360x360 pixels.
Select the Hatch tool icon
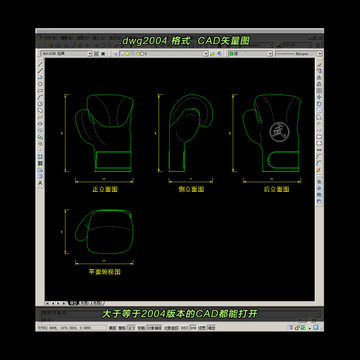pos(40,156)
